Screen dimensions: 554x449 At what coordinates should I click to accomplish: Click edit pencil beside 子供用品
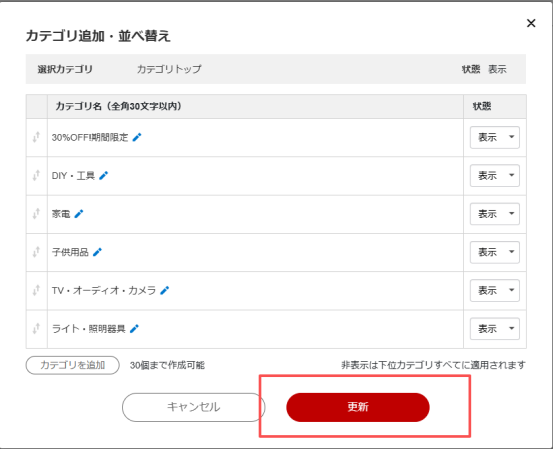tap(97, 252)
